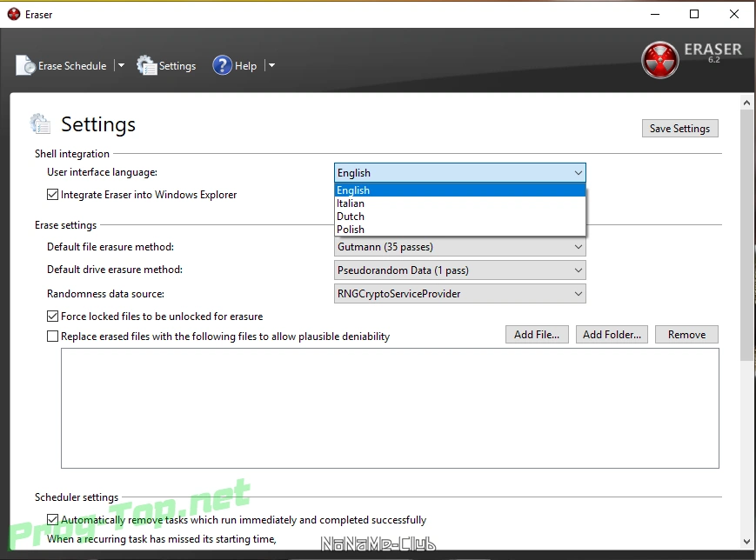The image size is (756, 560).
Task: Click the Erase Schedule document icon
Action: (x=25, y=65)
